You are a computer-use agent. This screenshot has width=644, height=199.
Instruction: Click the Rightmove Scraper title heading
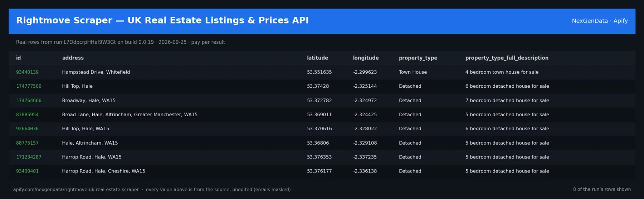tap(162, 20)
